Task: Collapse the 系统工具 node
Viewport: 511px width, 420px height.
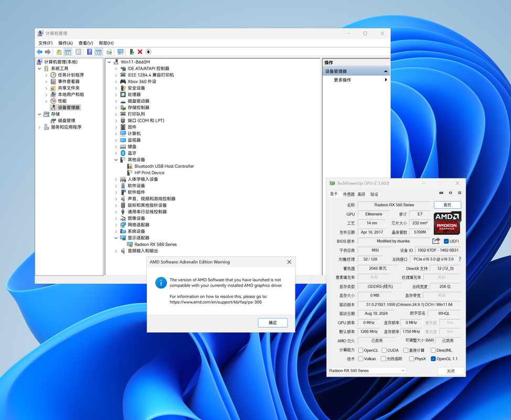Action: [39, 68]
